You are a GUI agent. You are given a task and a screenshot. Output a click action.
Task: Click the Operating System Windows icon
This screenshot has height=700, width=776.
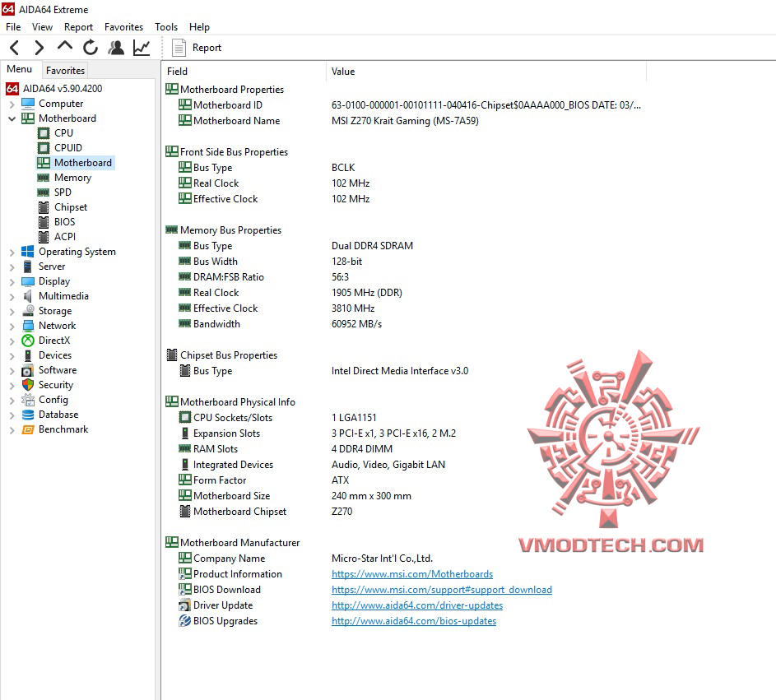click(x=28, y=252)
